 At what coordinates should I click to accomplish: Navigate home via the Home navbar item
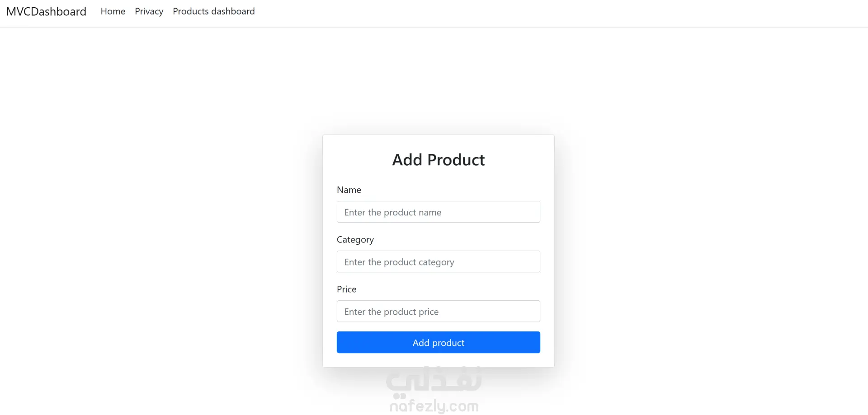click(x=113, y=11)
